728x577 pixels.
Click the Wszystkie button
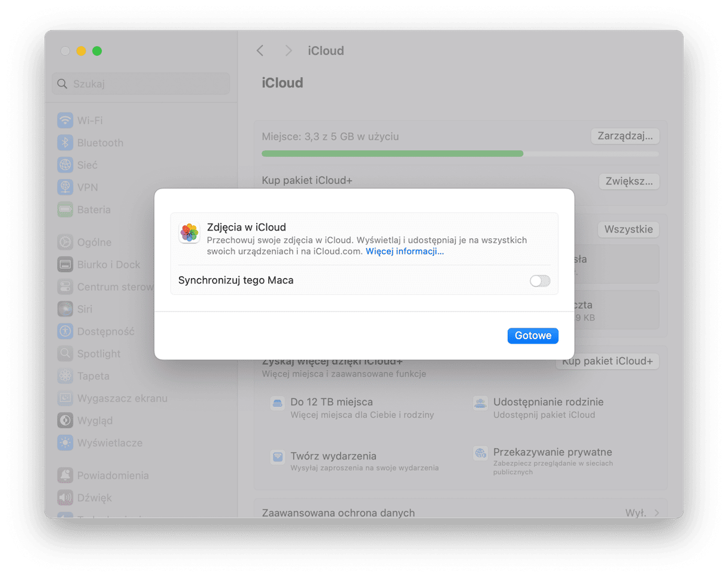click(x=628, y=229)
